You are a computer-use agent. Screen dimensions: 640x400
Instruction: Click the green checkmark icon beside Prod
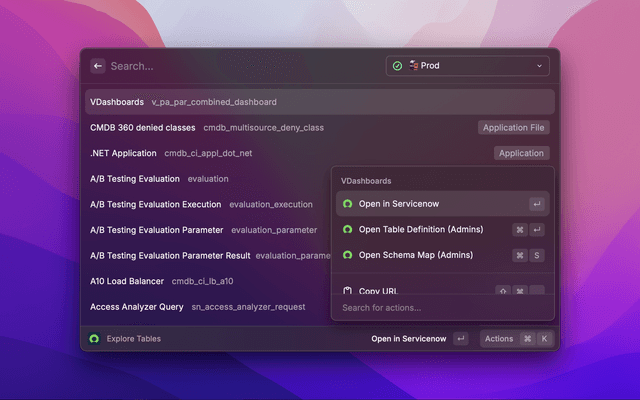[x=397, y=66]
